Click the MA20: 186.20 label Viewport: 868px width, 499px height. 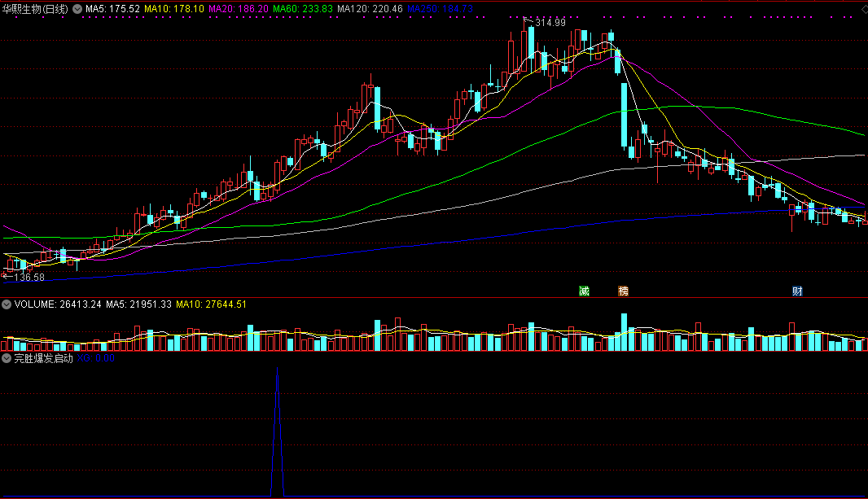tap(239, 9)
